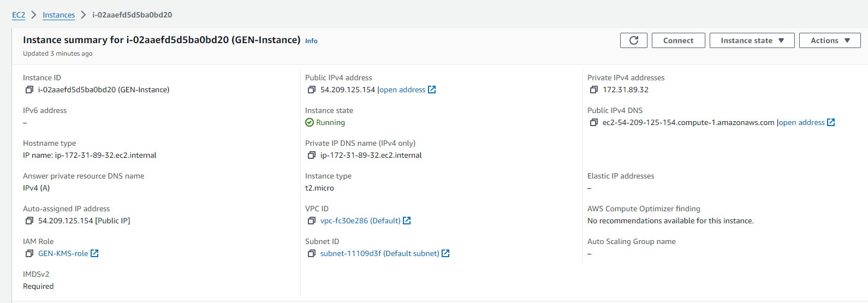This screenshot has height=303, width=868.
Task: Copy the auto-assigned IP address
Action: coord(29,221)
